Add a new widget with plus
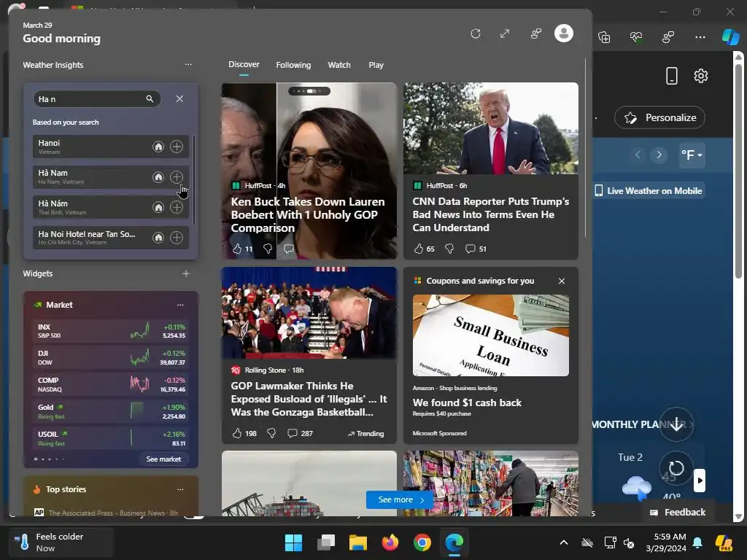Image resolution: width=747 pixels, height=560 pixels. 186,273
